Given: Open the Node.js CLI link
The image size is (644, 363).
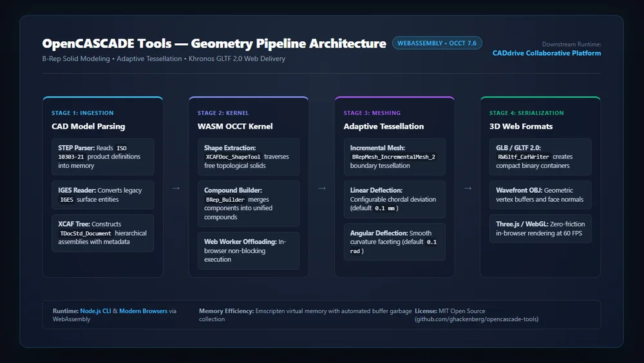Looking at the screenshot, I should [95, 311].
